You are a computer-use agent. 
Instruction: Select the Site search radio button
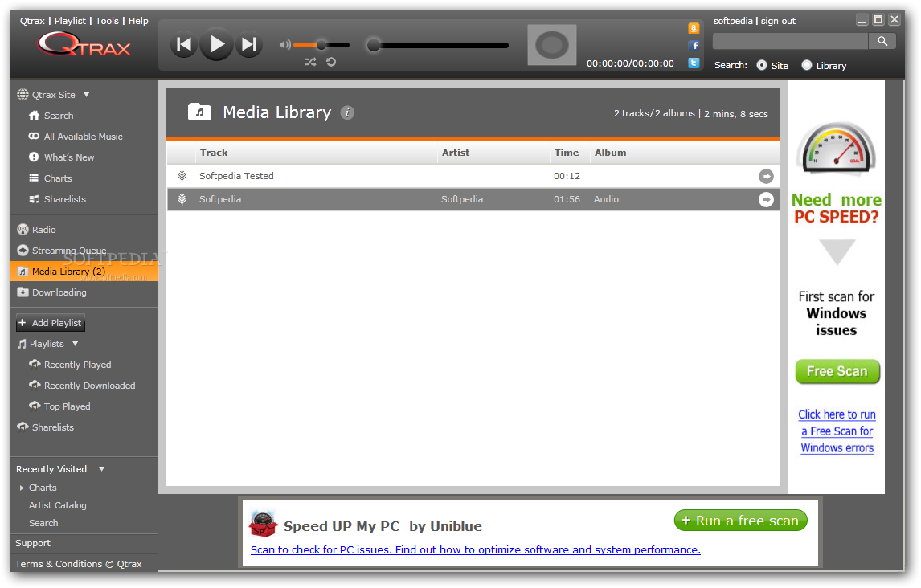coord(762,65)
